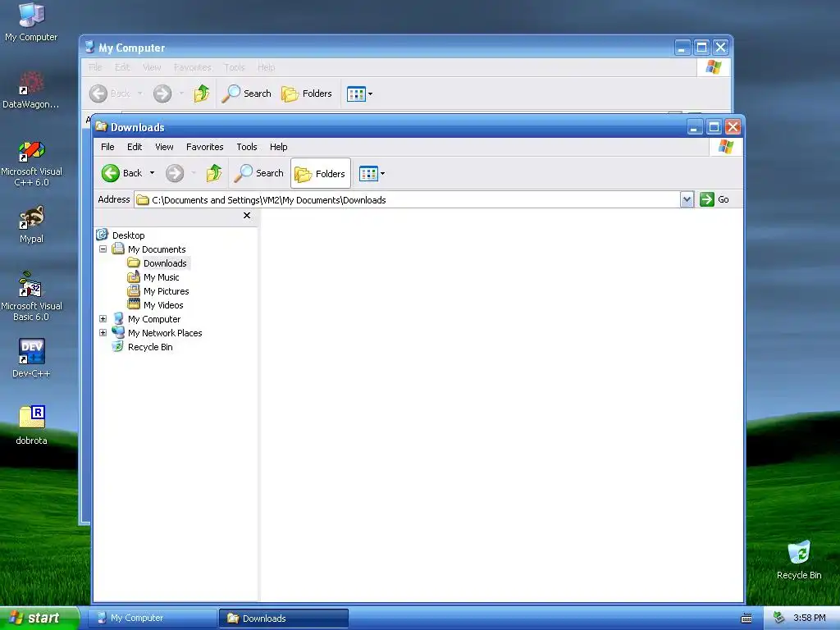Click the Microsoft Visual C++ 6.0 shortcut

[31, 163]
